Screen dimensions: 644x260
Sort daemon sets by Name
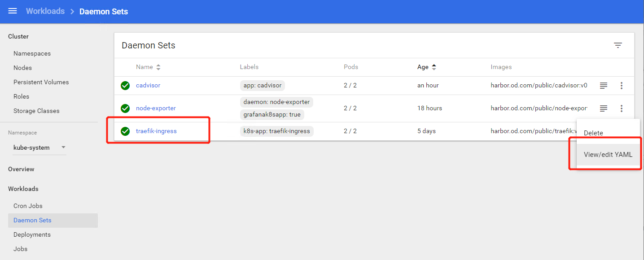click(x=148, y=67)
